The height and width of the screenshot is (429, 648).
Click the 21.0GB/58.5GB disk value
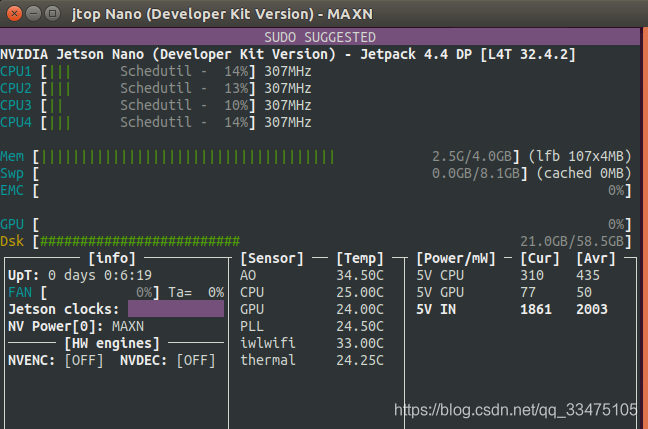[572, 241]
